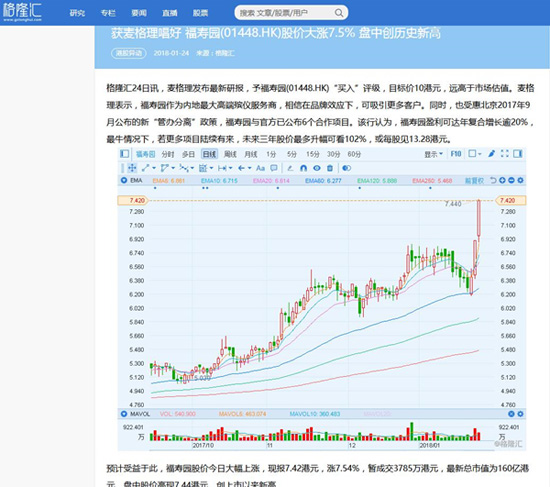Open 要闻 navigation link
Image resolution: width=550 pixels, height=487 pixels.
coord(139,13)
